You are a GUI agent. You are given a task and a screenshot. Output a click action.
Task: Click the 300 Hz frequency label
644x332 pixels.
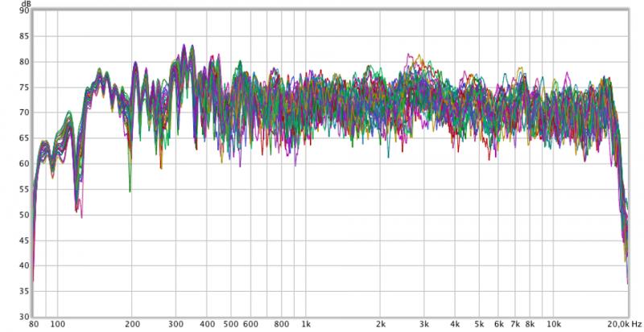[x=175, y=324]
